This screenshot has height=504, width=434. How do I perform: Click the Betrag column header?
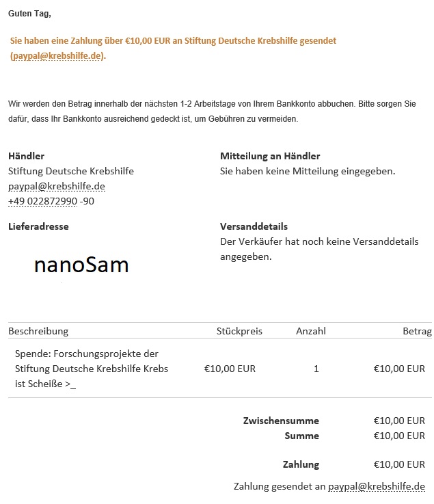[418, 331]
